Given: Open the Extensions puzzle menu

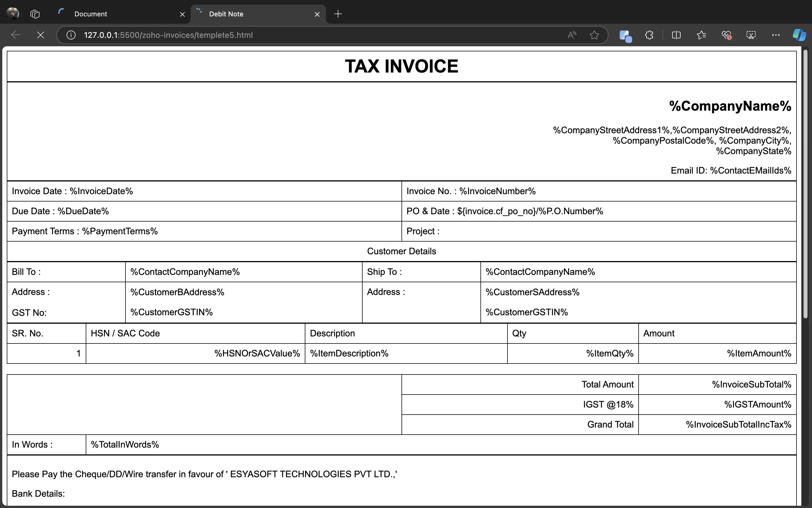Looking at the screenshot, I should 649,35.
